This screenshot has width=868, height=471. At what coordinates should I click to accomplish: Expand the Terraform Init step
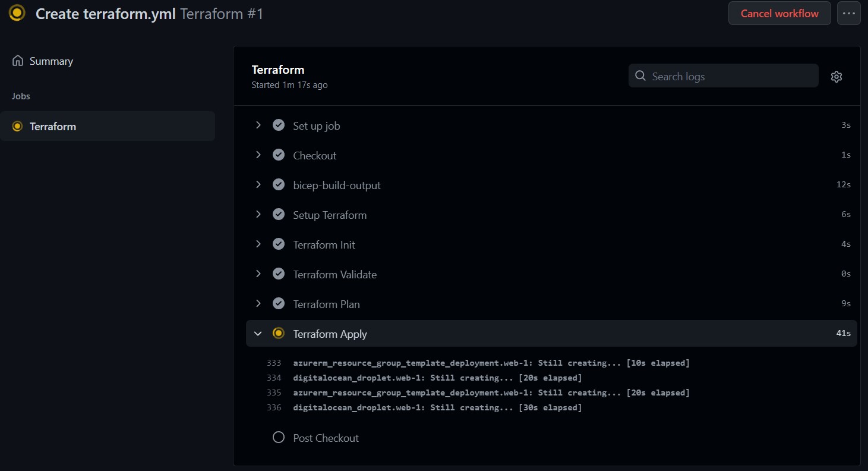click(258, 244)
